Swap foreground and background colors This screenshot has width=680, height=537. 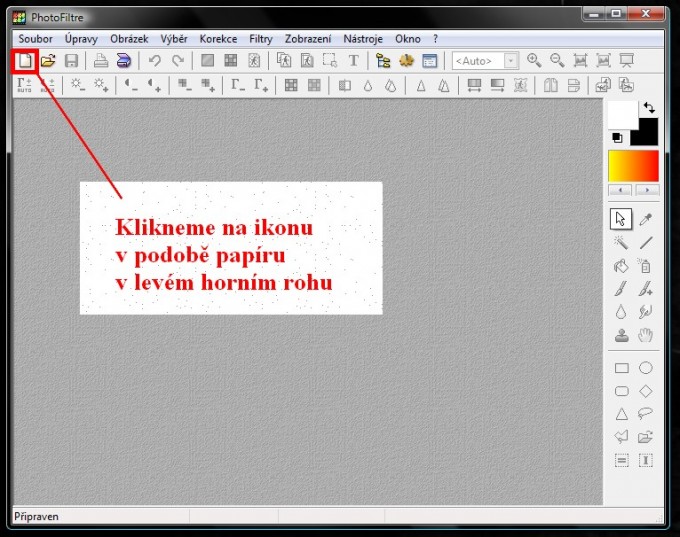(649, 107)
